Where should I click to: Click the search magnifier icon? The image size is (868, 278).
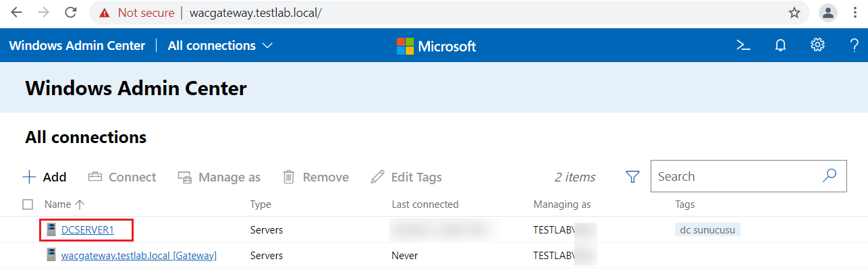(830, 176)
